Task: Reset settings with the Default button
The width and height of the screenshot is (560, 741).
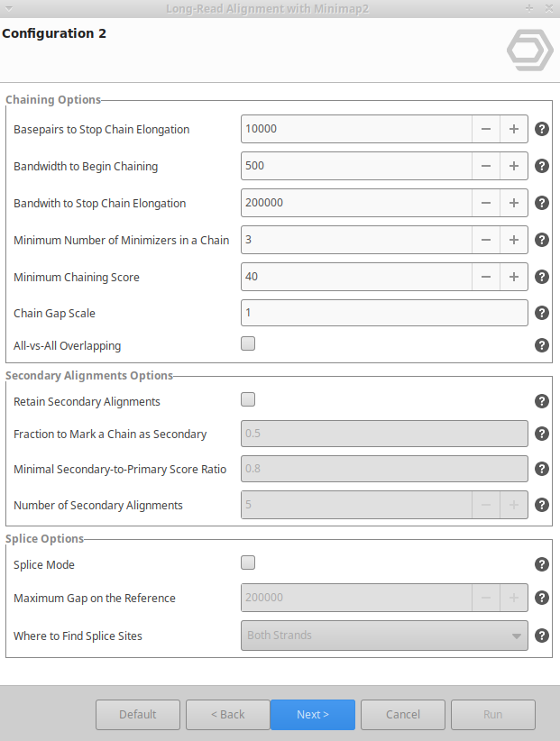Action: point(138,715)
